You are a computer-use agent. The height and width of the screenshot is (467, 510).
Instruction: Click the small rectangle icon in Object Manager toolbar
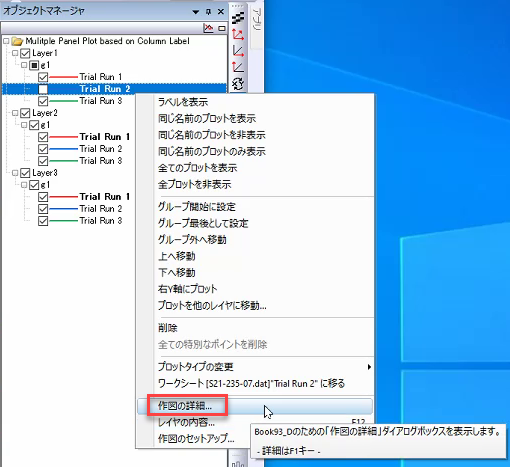[222, 29]
